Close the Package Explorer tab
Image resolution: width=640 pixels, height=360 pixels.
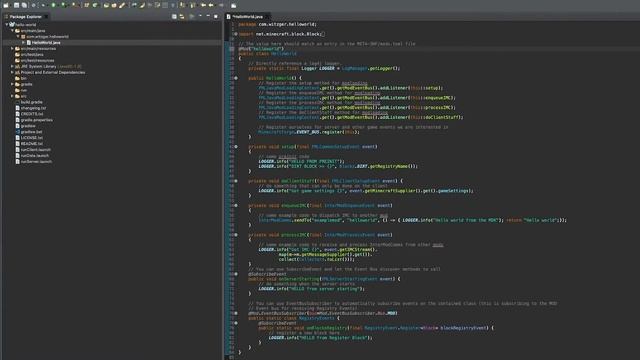(46, 17)
